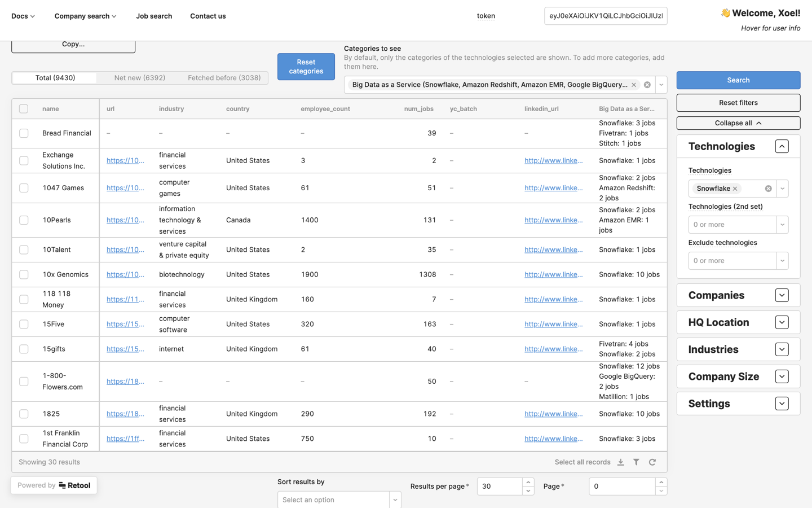Image resolution: width=812 pixels, height=508 pixels.
Task: Select the 10Pearls row checkbox
Action: tap(24, 220)
